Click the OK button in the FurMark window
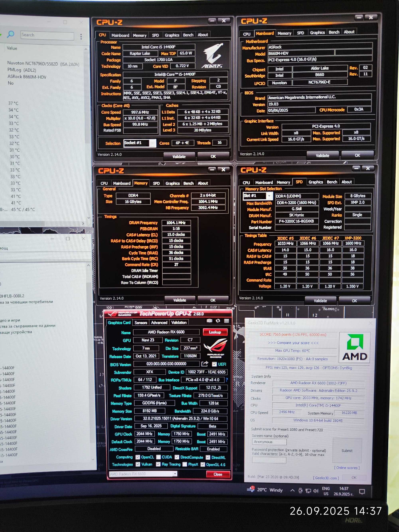The width and height of the screenshot is (399, 532). click(354, 477)
